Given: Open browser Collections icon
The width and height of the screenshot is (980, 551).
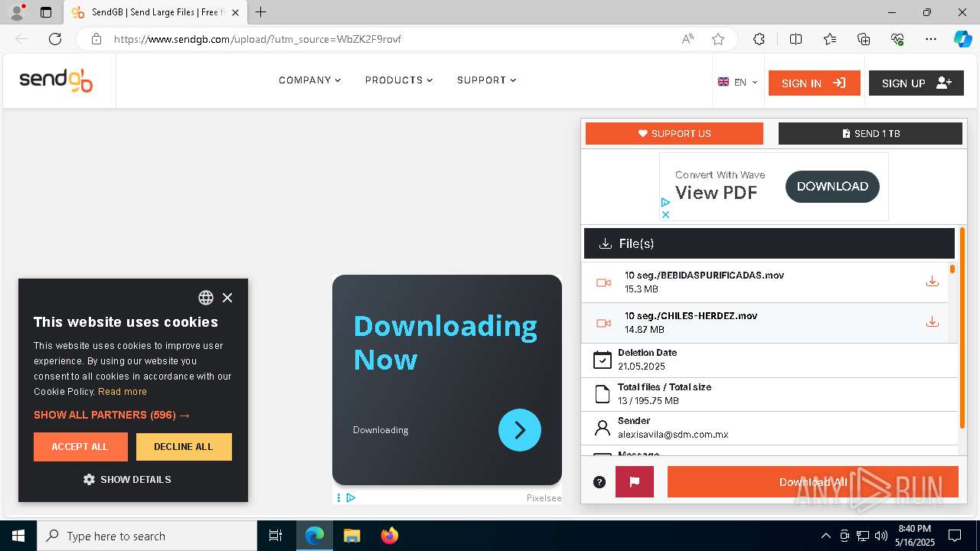Looking at the screenshot, I should click(864, 39).
